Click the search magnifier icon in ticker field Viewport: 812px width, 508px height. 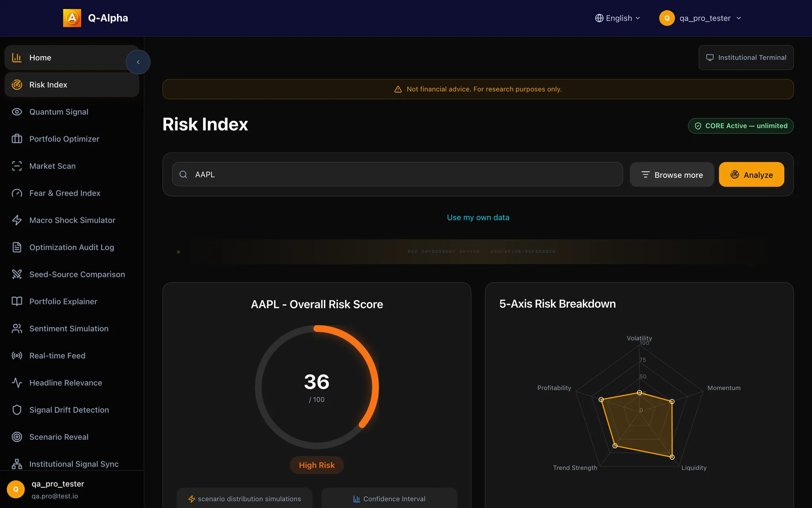[183, 174]
